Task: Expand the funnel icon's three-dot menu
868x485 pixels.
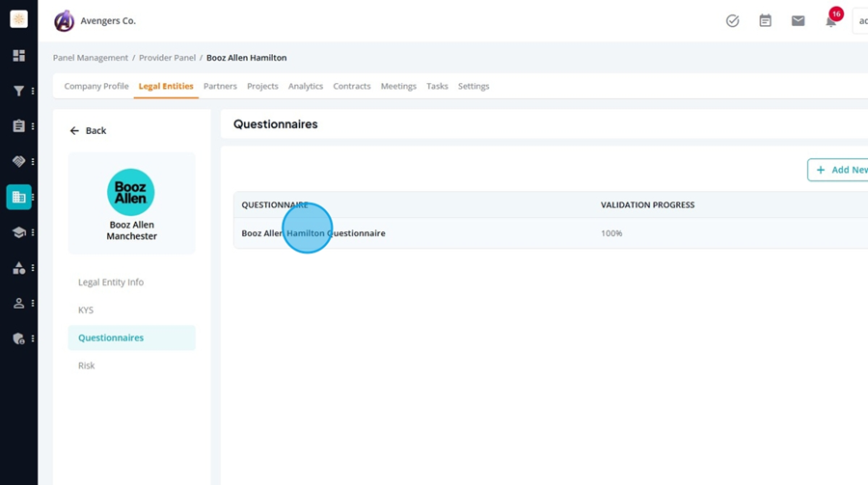Action: (x=33, y=91)
